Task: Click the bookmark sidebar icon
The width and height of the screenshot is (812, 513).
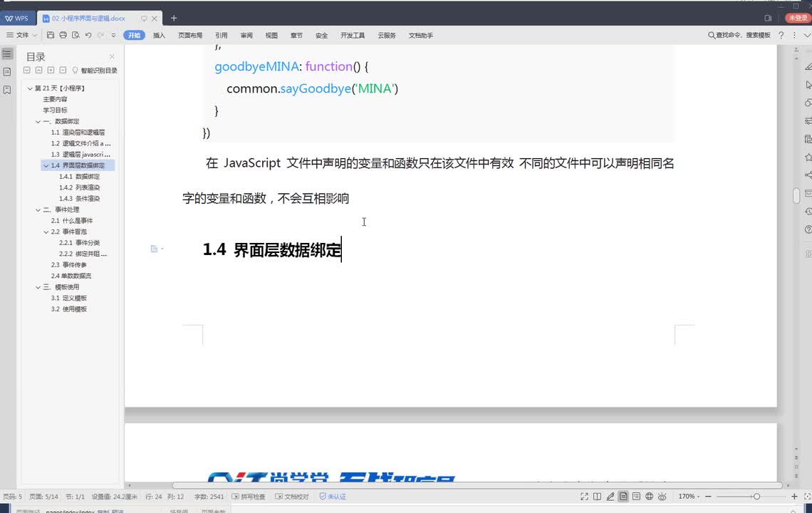Action: (6, 90)
